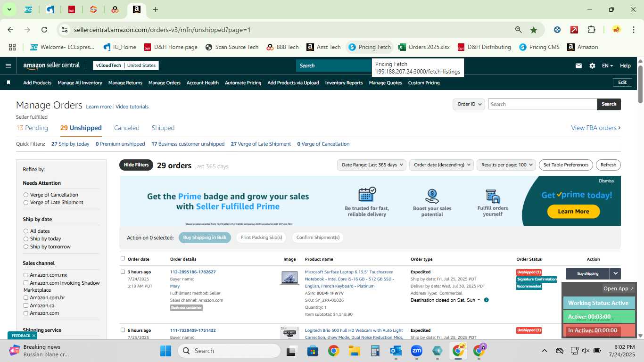Image resolution: width=644 pixels, height=362 pixels.
Task: Open the mail messages icon
Action: tap(578, 66)
